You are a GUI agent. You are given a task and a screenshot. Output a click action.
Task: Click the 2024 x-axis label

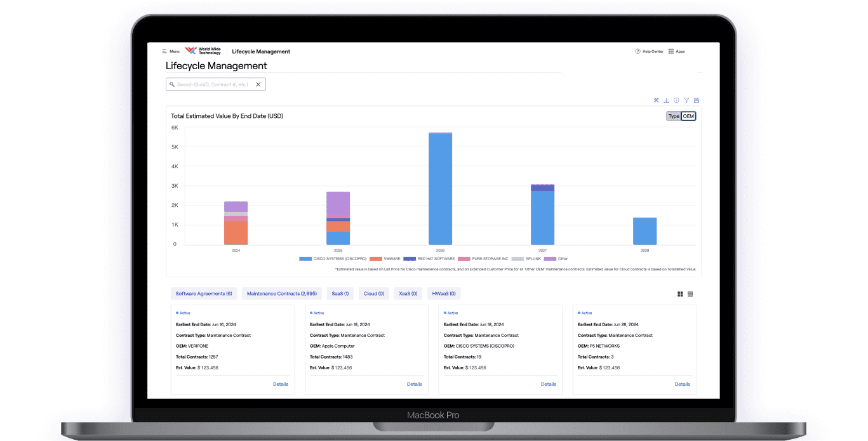236,251
